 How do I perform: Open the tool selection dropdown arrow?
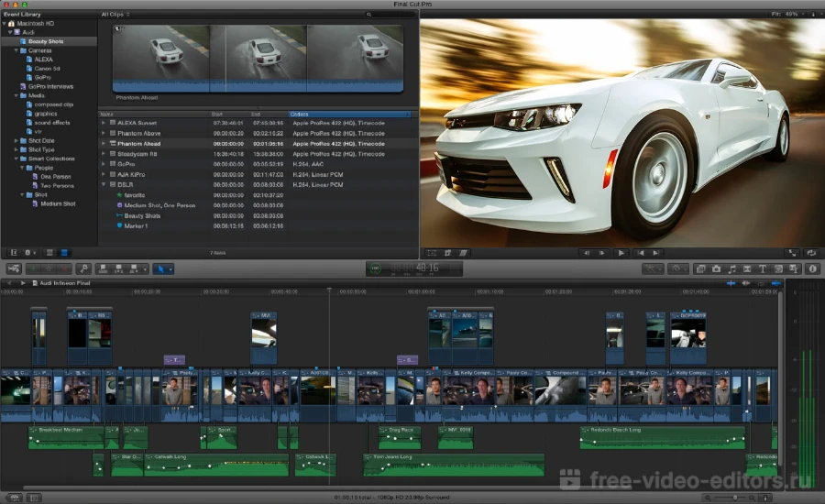coord(170,269)
